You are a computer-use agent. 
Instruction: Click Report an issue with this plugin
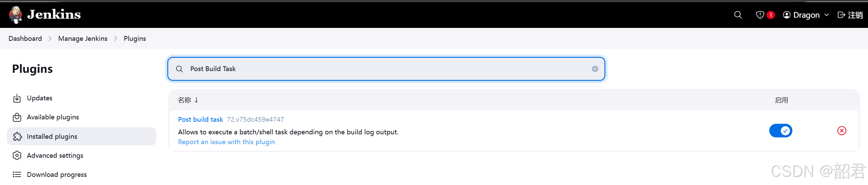[x=226, y=142]
